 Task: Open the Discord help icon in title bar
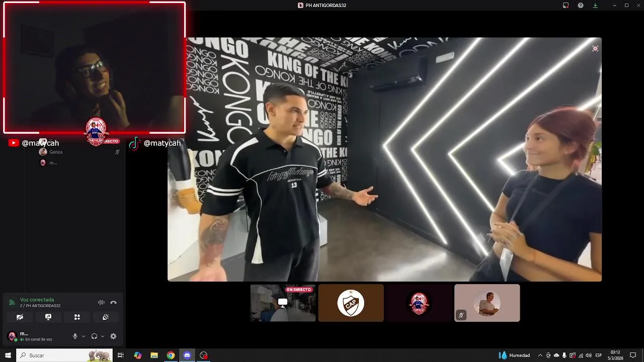coord(581,6)
